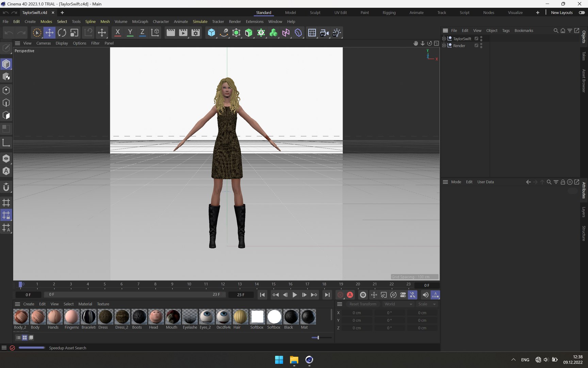Click the MoGraph Cloner icon
Viewport: 588px width, 368px height.
tap(261, 33)
